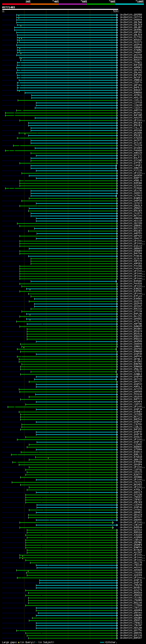Select the UniRef100_C1E4V8 label
Screen dimensions: 146x644
(x=131, y=505)
